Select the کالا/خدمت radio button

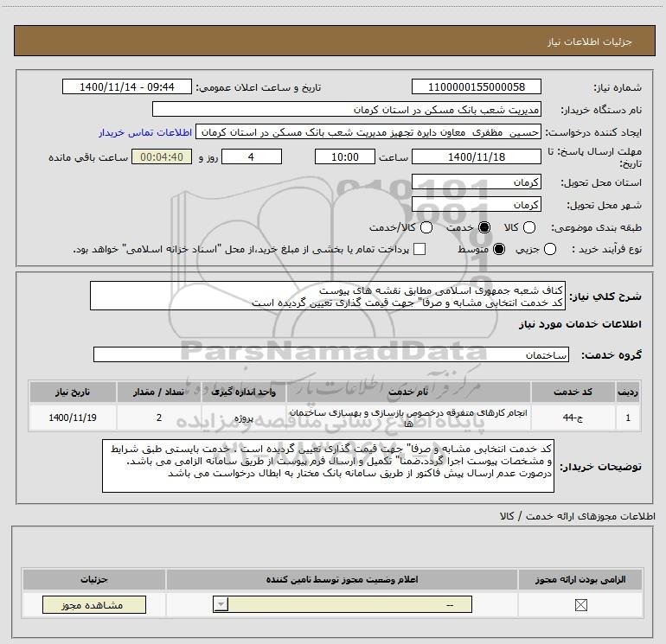click(426, 227)
